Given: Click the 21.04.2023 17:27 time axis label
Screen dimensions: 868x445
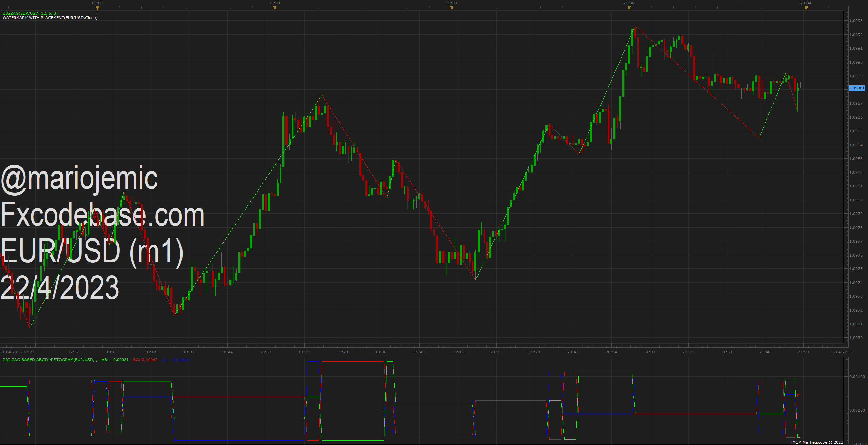Looking at the screenshot, I should 17,352.
